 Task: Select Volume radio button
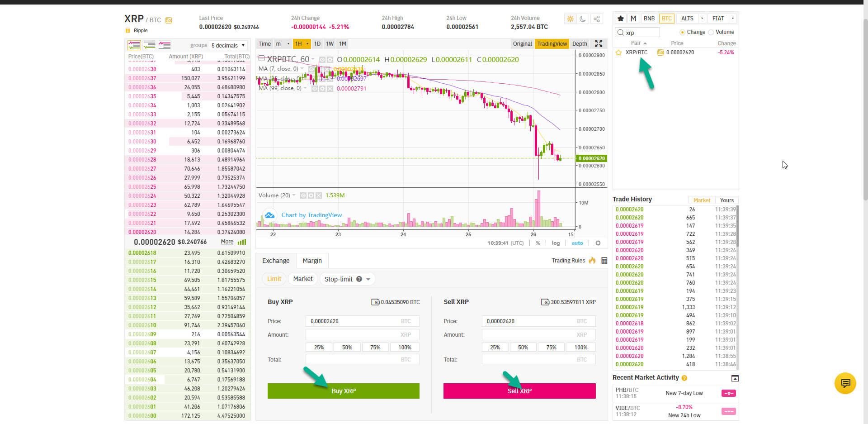[x=711, y=32]
